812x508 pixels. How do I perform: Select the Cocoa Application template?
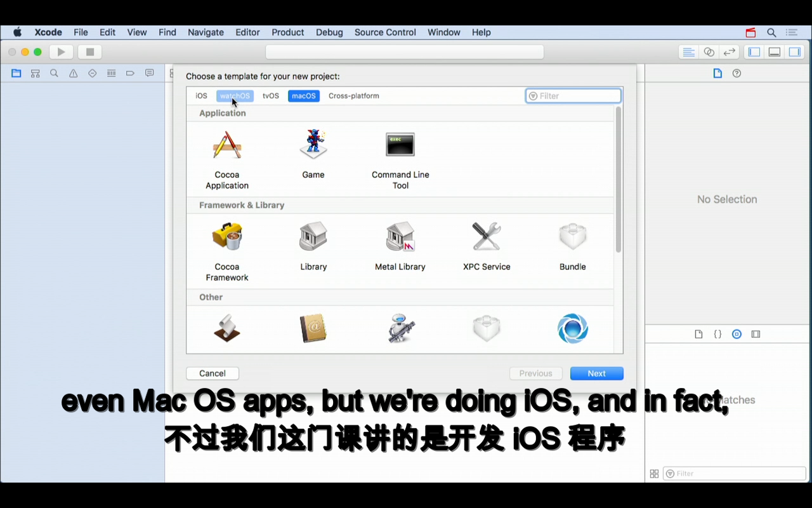click(x=227, y=160)
